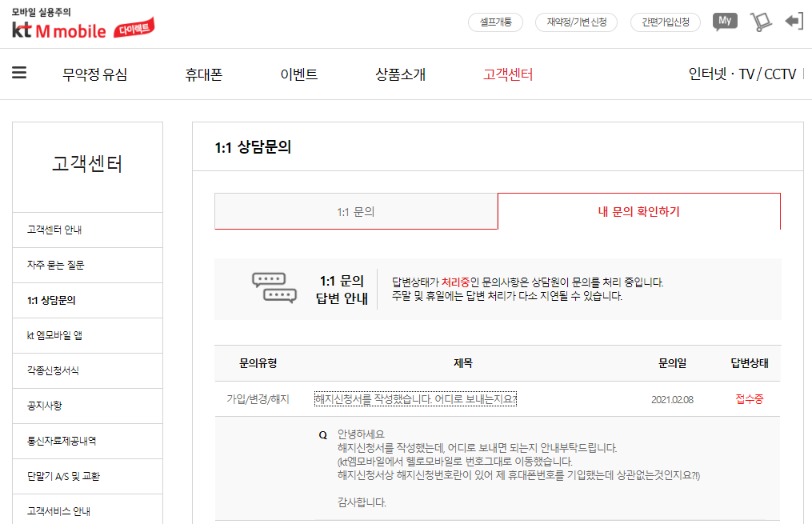Click the 고객센터 sidebar heading
Viewport: 812px width, 524px height.
click(x=87, y=164)
